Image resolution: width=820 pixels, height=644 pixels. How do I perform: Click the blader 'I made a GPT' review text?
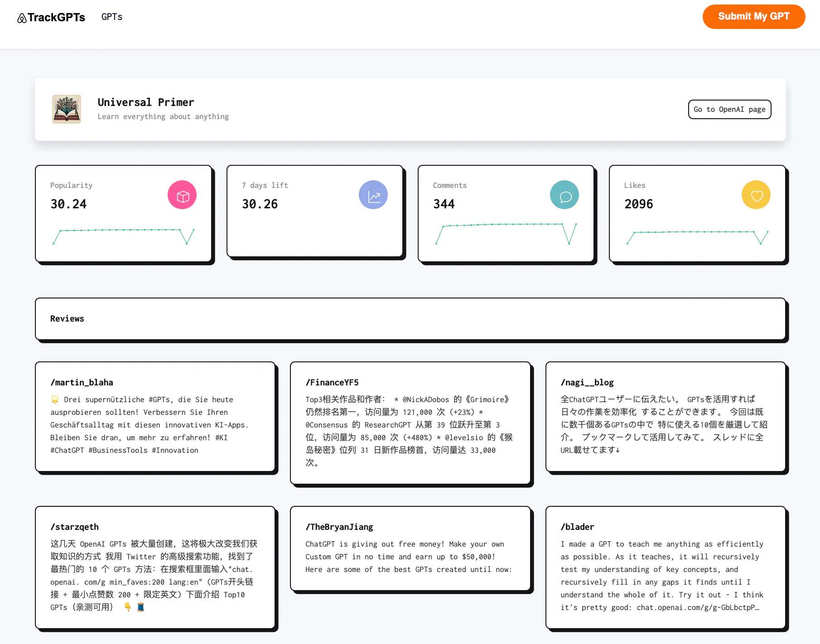click(662, 575)
